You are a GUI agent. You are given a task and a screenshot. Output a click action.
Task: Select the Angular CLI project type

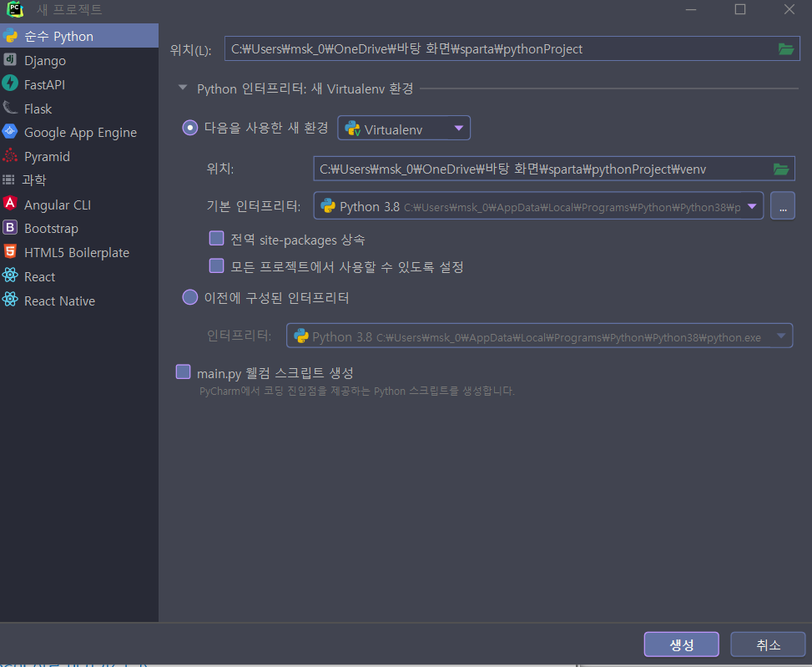(79, 204)
